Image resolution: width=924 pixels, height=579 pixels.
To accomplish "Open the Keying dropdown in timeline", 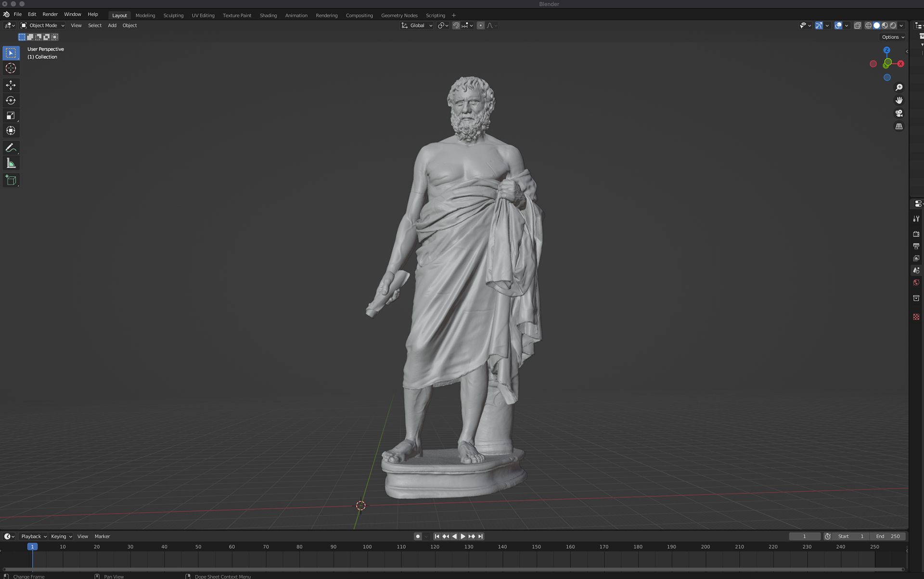I will tap(62, 536).
